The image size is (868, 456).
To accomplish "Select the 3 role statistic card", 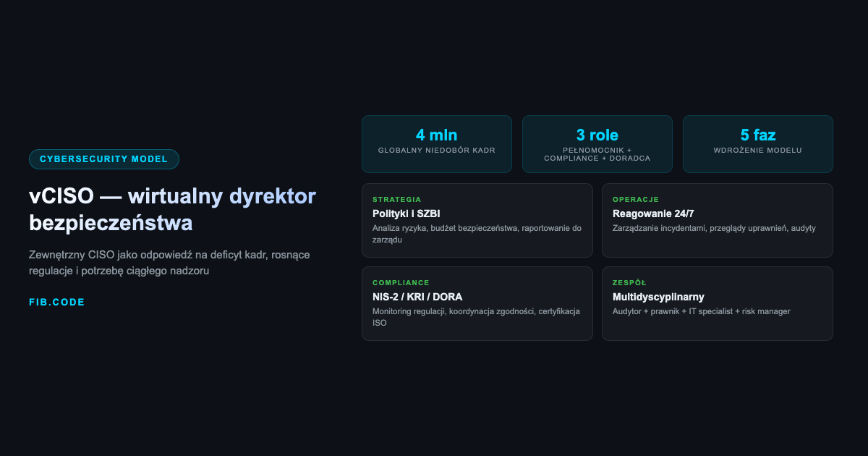I will [597, 143].
